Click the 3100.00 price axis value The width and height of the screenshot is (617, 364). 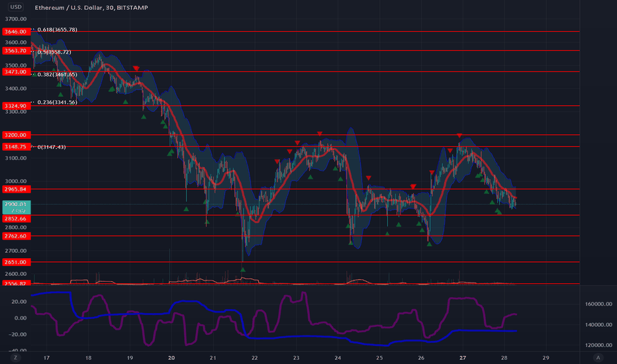coord(16,158)
